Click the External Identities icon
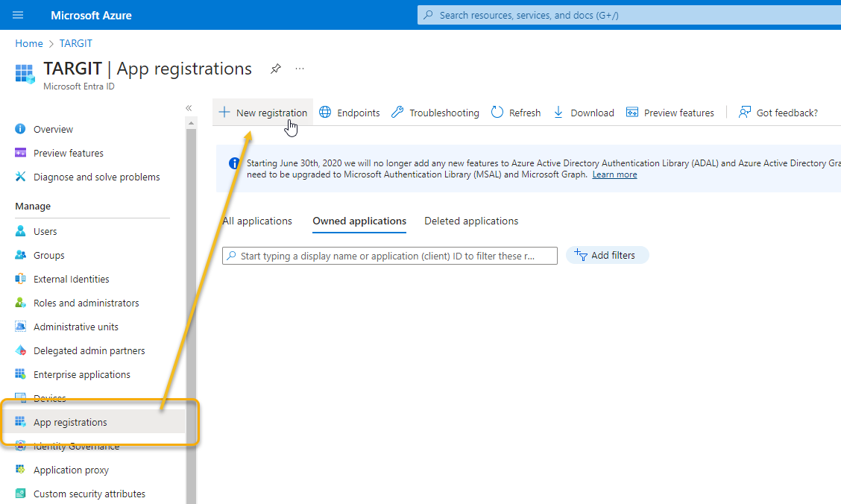The width and height of the screenshot is (841, 504). [20, 279]
